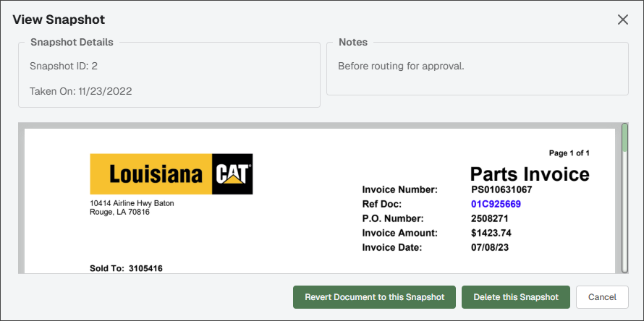Click the Baton Rouge address text
644x321 pixels.
132,207
